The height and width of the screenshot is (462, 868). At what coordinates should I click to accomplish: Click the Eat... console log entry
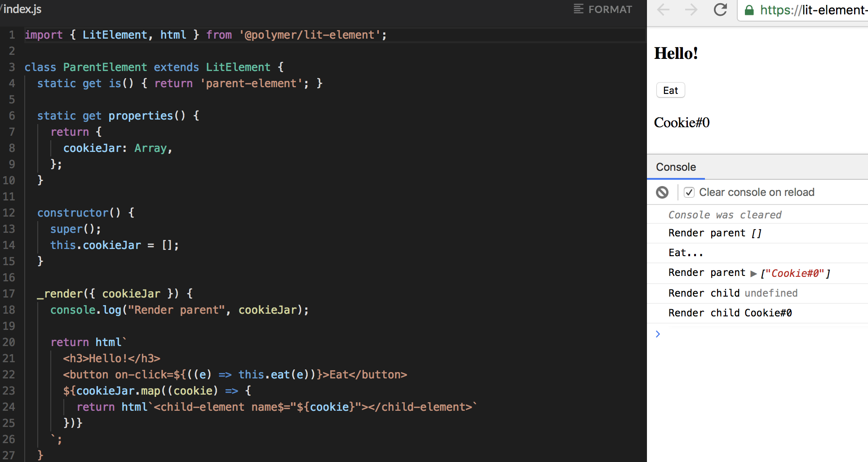[x=686, y=253]
